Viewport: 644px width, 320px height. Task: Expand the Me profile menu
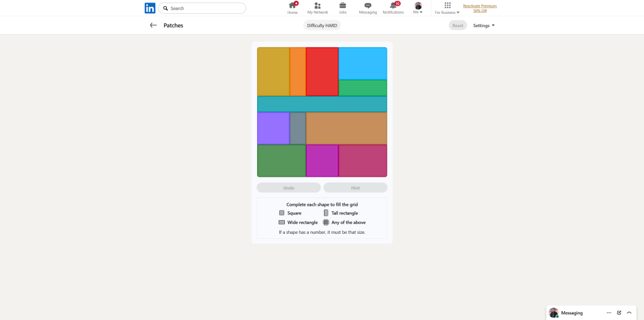[x=418, y=8]
